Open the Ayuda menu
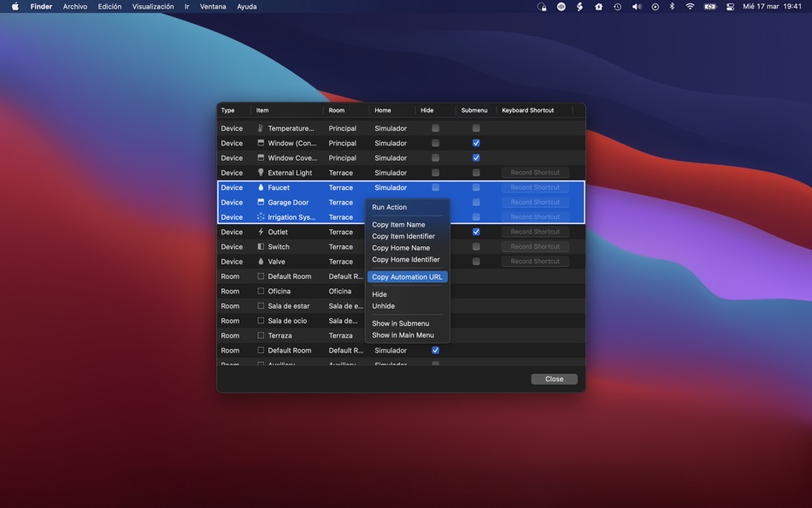 coord(246,7)
